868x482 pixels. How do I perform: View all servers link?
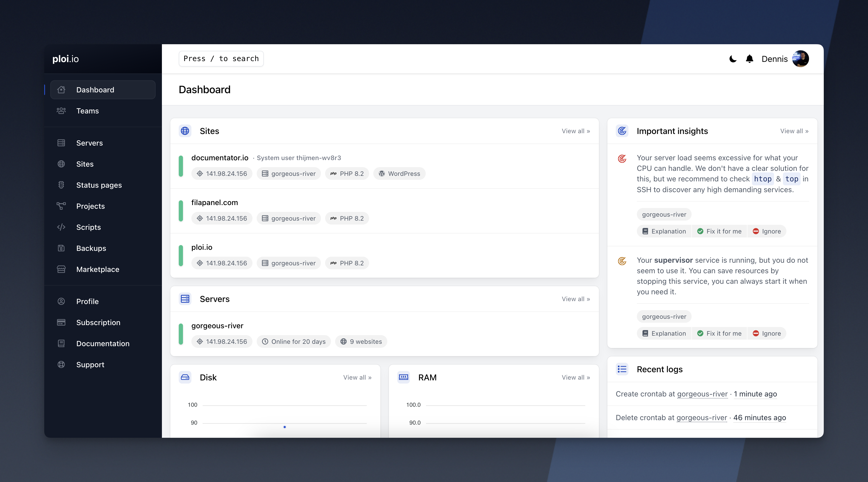[576, 299]
